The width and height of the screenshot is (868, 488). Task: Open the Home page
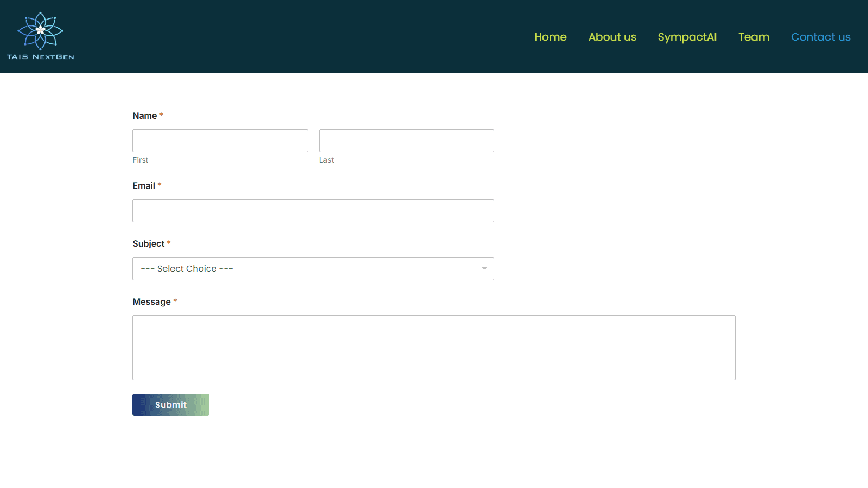tap(550, 37)
